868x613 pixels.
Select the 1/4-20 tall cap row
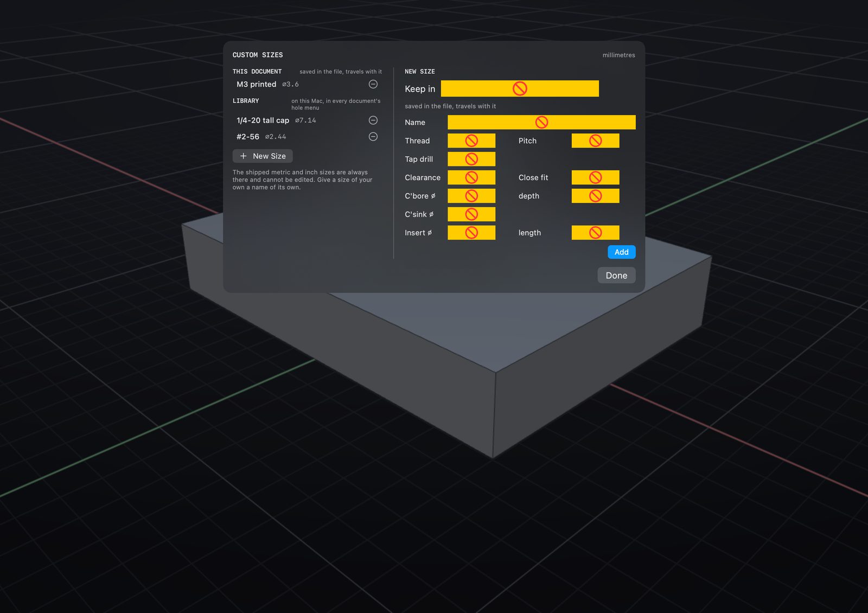307,120
